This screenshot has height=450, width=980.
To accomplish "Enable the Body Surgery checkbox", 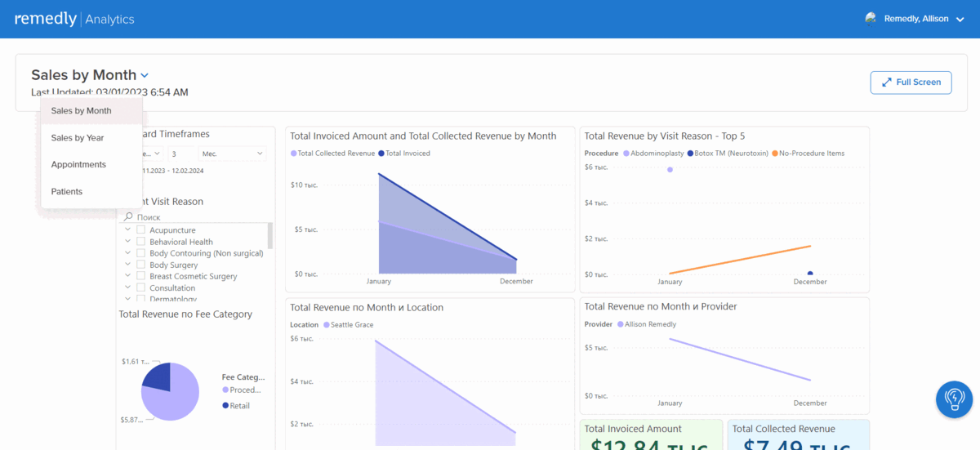I will pos(141,265).
